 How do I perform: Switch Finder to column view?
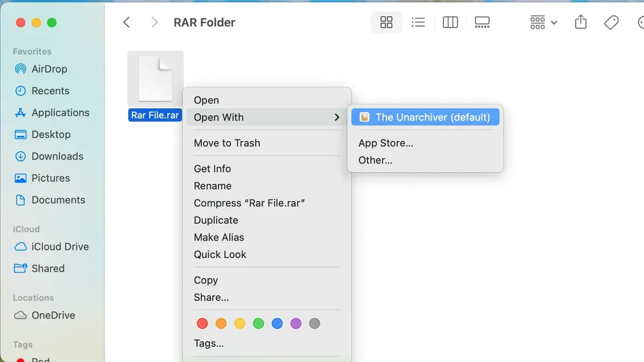click(450, 22)
